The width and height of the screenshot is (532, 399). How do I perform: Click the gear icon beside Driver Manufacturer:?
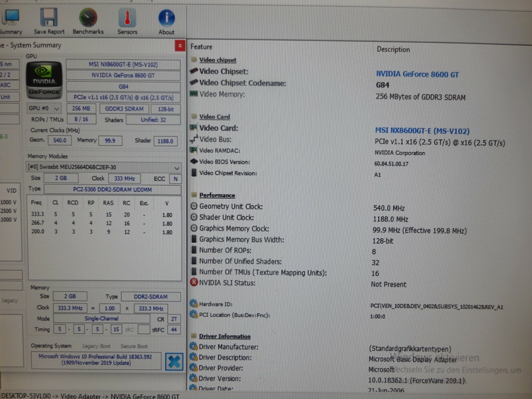194,346
